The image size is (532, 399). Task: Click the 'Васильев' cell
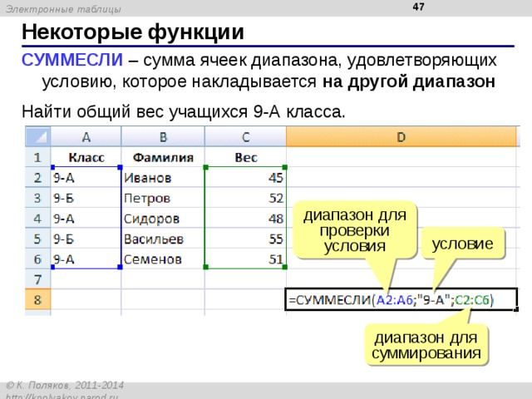click(163, 239)
